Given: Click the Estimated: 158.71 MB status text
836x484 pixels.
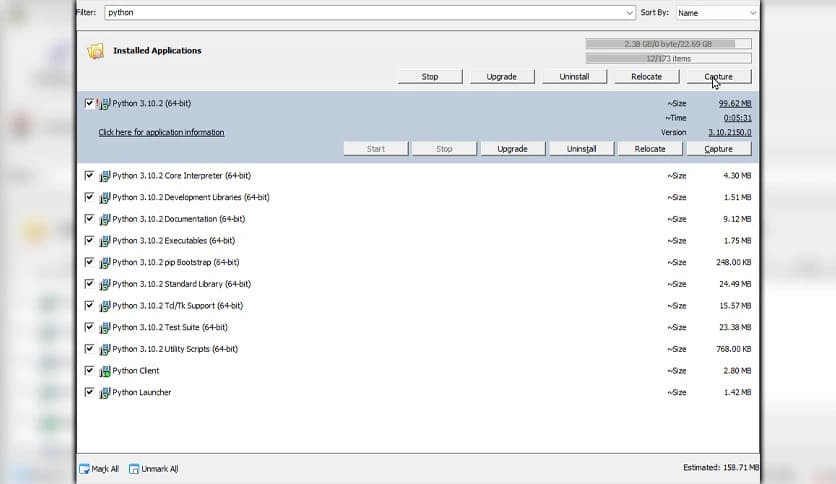Looking at the screenshot, I should pyautogui.click(x=721, y=467).
